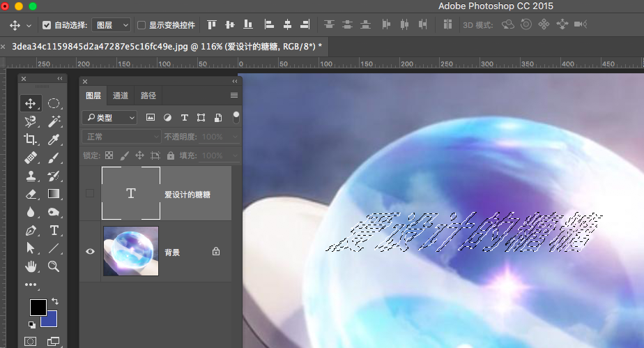Align left edges in options bar

[x=269, y=24]
